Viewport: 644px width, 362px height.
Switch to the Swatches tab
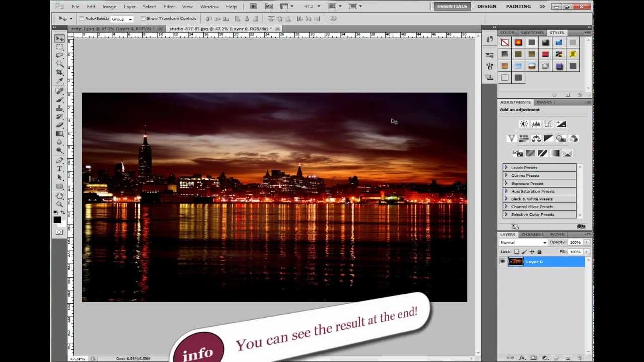pos(532,33)
